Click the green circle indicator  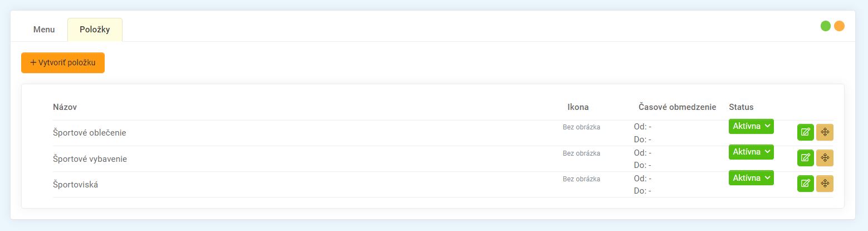826,26
